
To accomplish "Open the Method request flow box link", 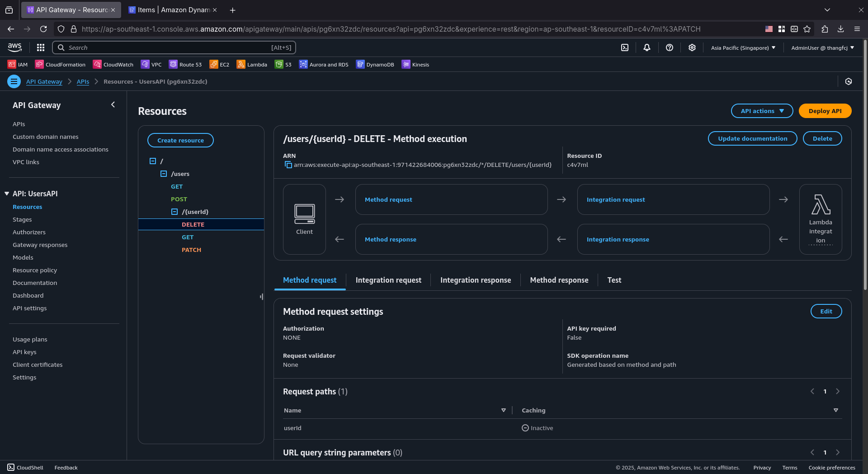I will [388, 199].
